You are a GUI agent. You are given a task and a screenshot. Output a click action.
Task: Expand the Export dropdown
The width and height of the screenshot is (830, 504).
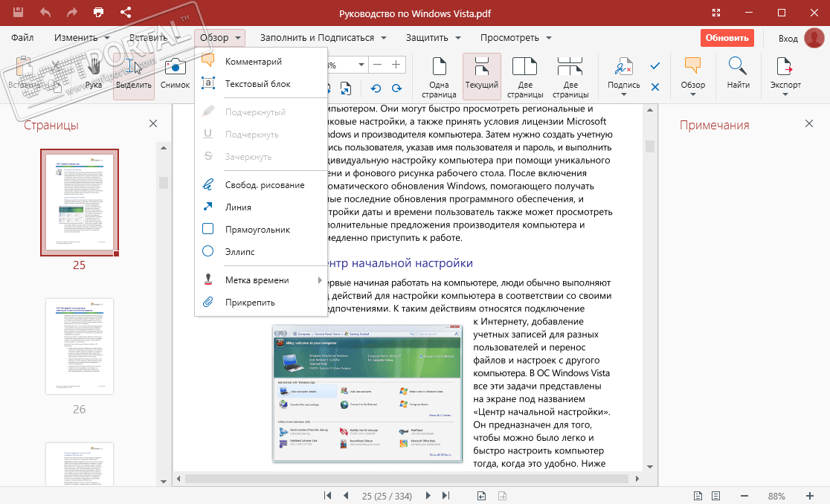[785, 94]
